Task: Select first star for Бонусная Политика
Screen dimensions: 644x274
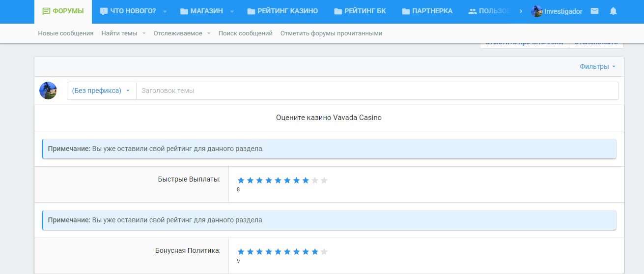Action: click(241, 252)
